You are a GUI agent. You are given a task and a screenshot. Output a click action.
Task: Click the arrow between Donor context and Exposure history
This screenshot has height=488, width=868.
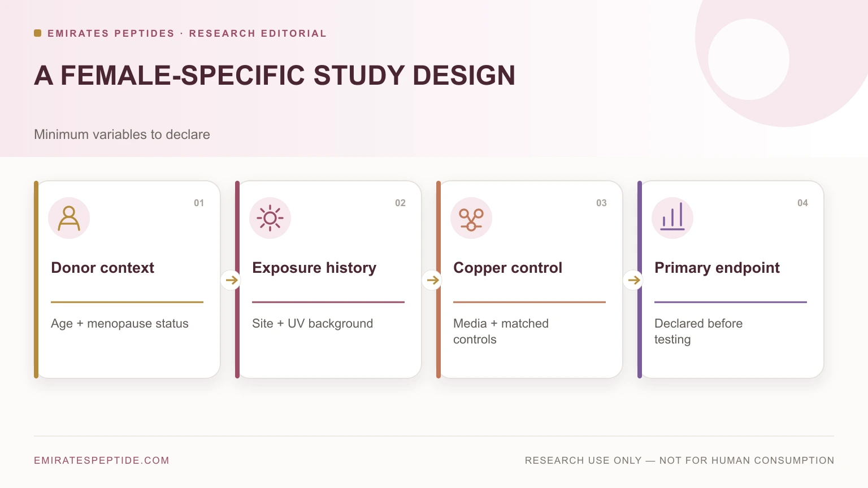231,280
